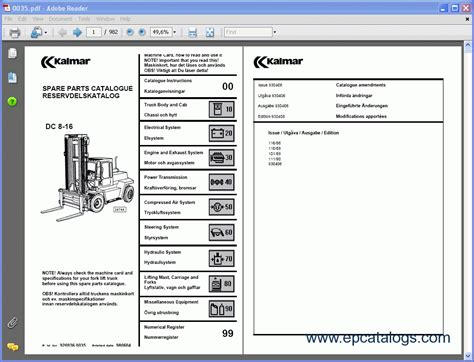
Task: Open the Edit menu
Action: (x=22, y=19)
